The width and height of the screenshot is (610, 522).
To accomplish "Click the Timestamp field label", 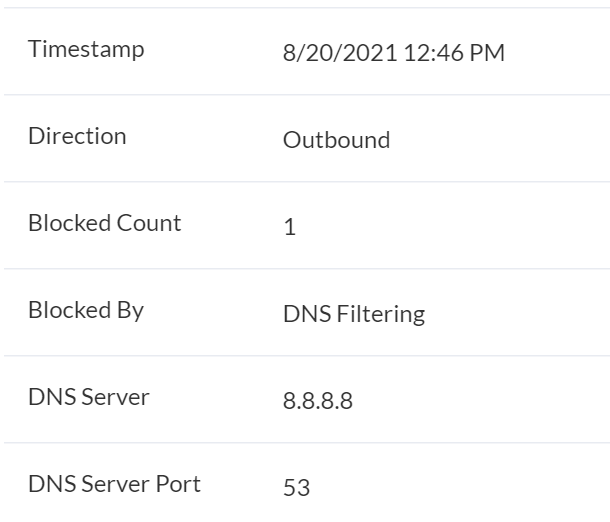I will pos(86,49).
